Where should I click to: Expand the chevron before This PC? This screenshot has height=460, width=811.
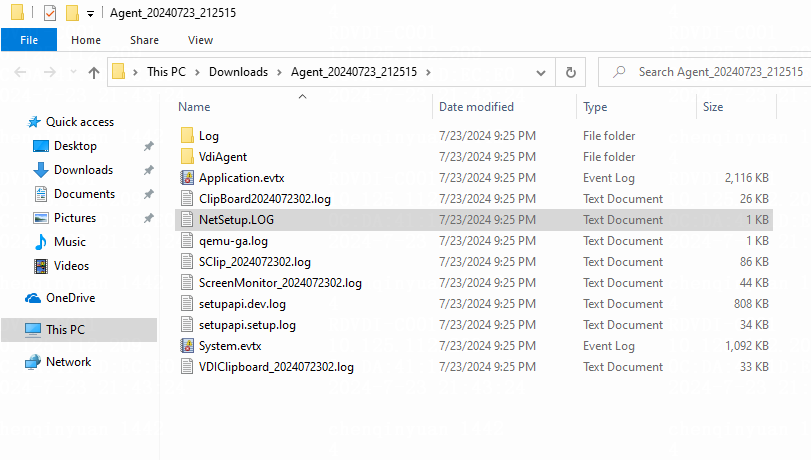[x=136, y=72]
